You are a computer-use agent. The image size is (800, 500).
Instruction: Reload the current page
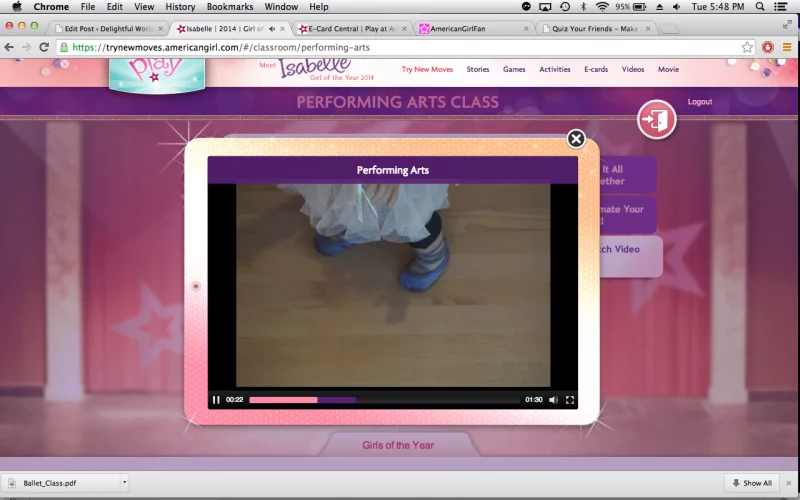click(x=44, y=47)
